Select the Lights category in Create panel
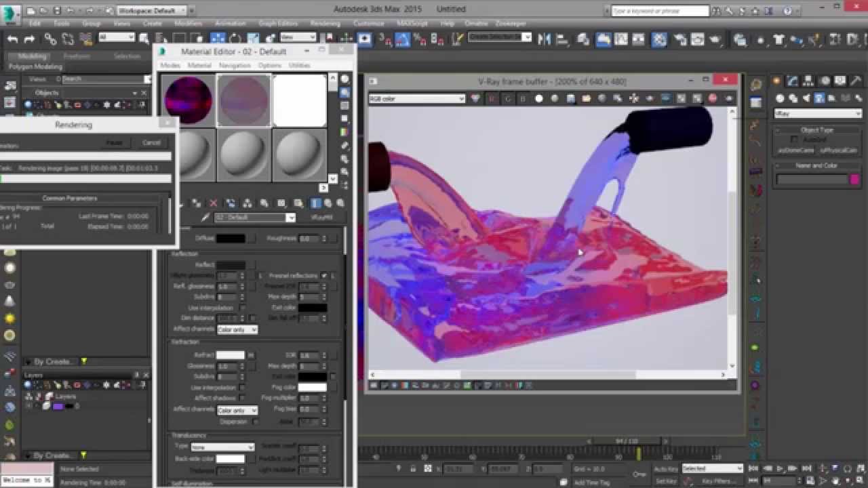Viewport: 868px width, 488px height. tap(807, 98)
